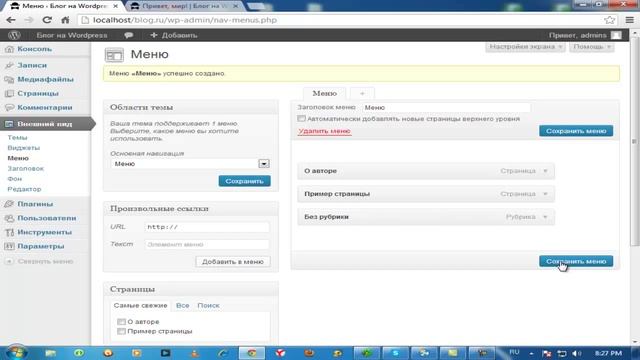
Task: Open the Виджеты submenu link
Action: click(24, 148)
